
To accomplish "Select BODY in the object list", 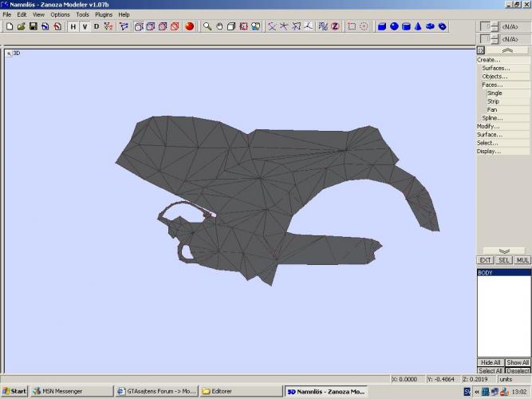I will [486, 273].
